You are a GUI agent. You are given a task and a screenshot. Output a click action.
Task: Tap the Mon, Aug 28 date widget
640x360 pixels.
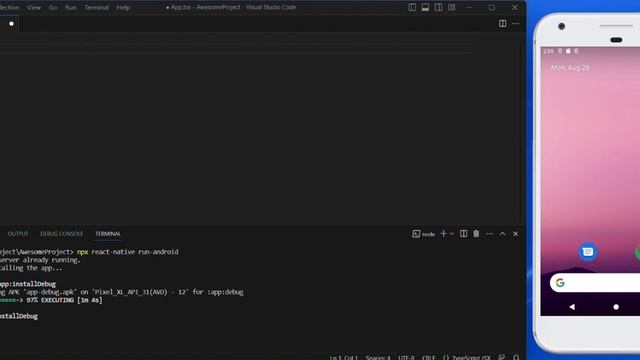point(570,68)
